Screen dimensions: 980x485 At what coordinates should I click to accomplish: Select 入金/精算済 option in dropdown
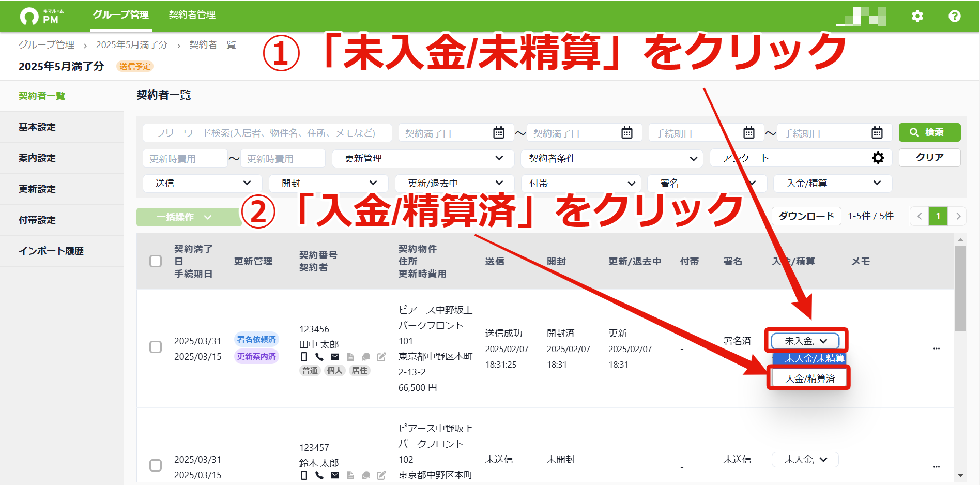pos(810,378)
